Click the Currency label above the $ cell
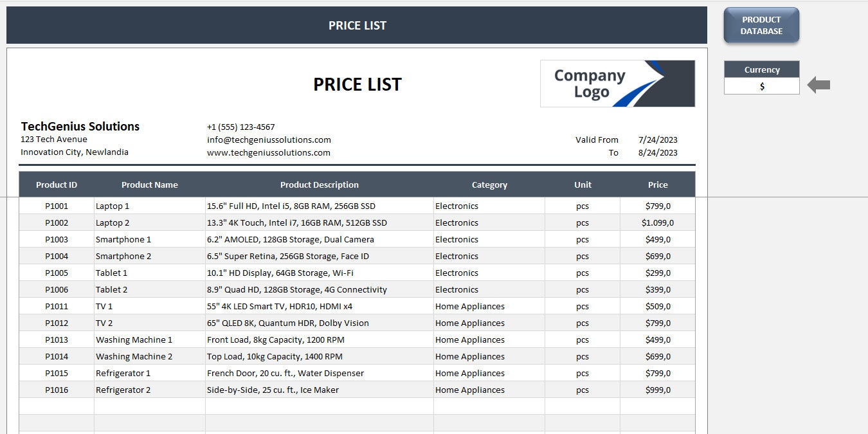This screenshot has height=434, width=868. (x=762, y=69)
